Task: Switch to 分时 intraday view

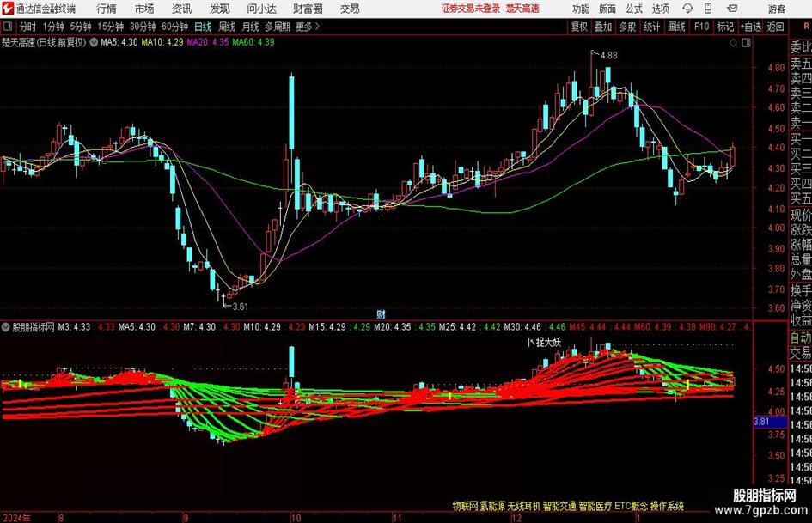Action: [x=28, y=27]
